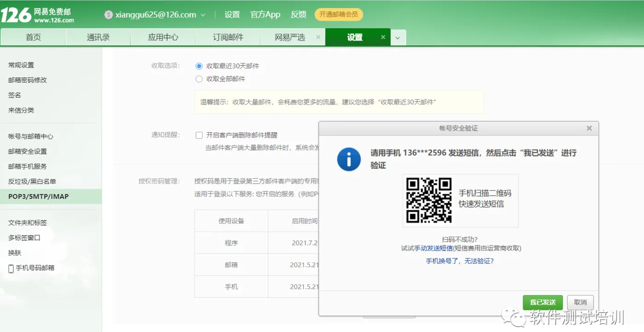Screen dimensions: 644x332
Task: Open 常规设置 in the sidebar
Action: click(21, 65)
